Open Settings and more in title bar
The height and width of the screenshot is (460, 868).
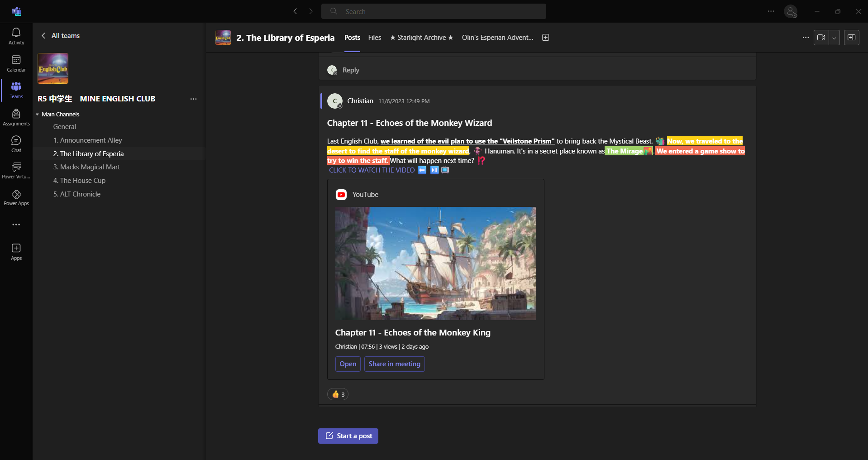pyautogui.click(x=771, y=11)
